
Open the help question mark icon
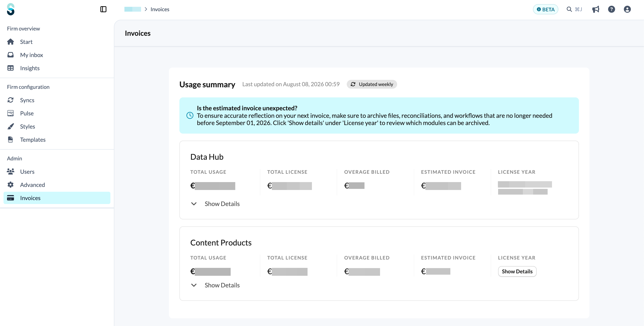612,9
